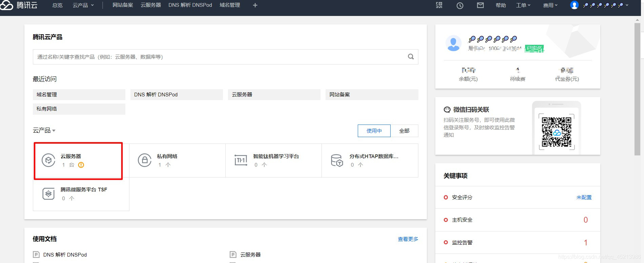Viewport: 644px width, 263px height.
Task: Open DNS 解析 DNSPod in top navigation
Action: point(190,5)
